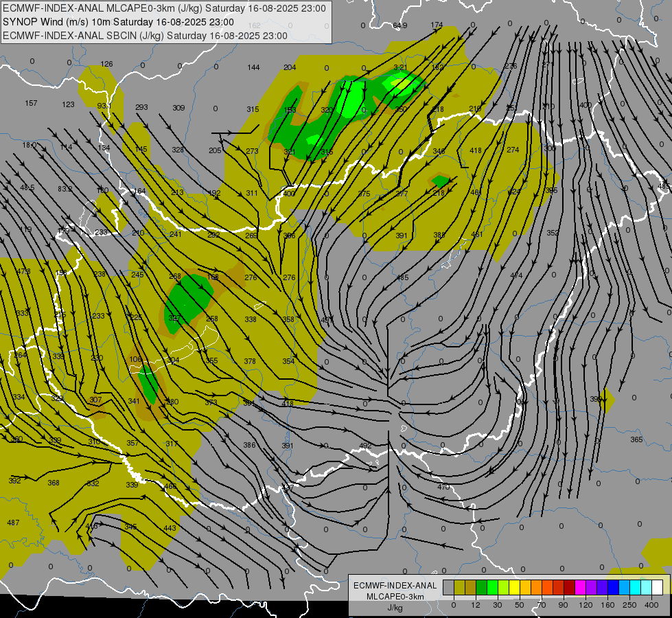
Task: Select the map value 392
Action: [x=14, y=481]
